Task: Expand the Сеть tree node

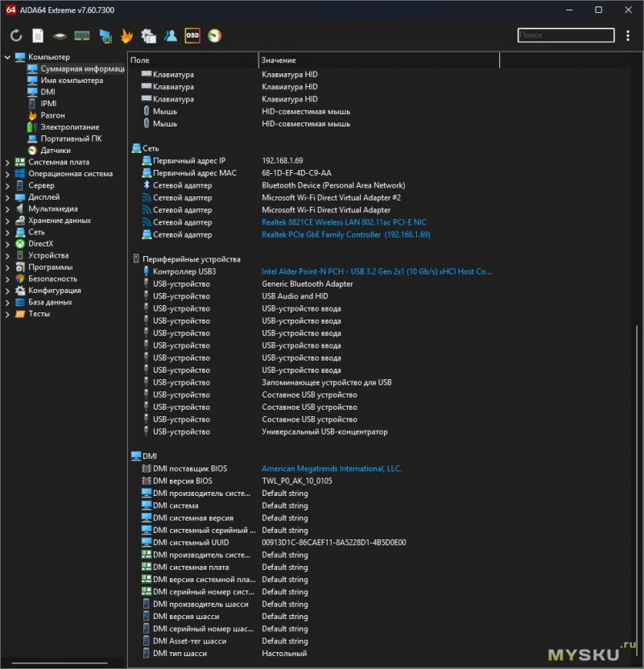Action: 7,232
